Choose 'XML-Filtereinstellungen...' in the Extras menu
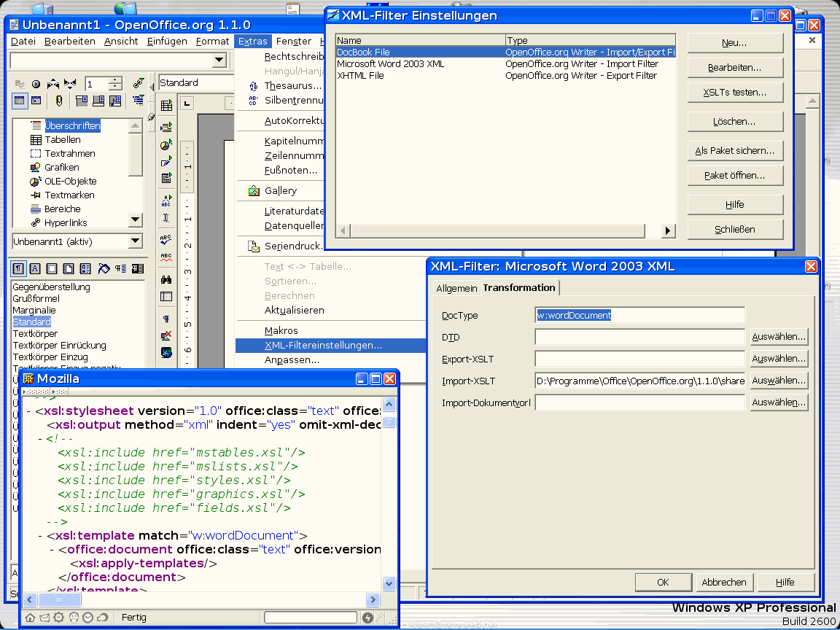Viewport: 840px width, 630px height. click(323, 345)
